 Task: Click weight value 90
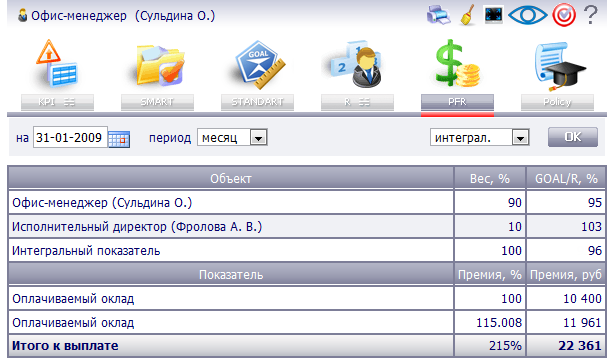(514, 203)
